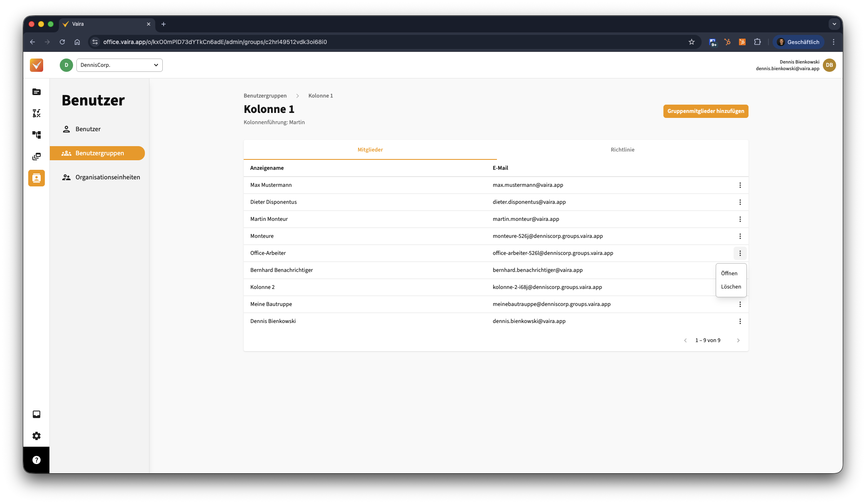Select Löschen from the context menu
Viewport: 866px width, 504px height.
coord(731,287)
